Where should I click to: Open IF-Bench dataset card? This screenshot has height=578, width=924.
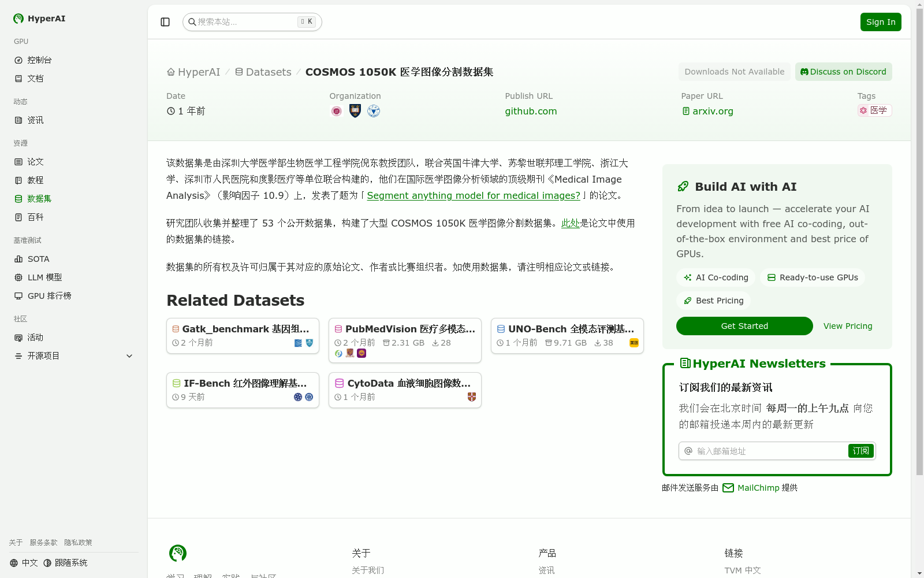coord(243,390)
